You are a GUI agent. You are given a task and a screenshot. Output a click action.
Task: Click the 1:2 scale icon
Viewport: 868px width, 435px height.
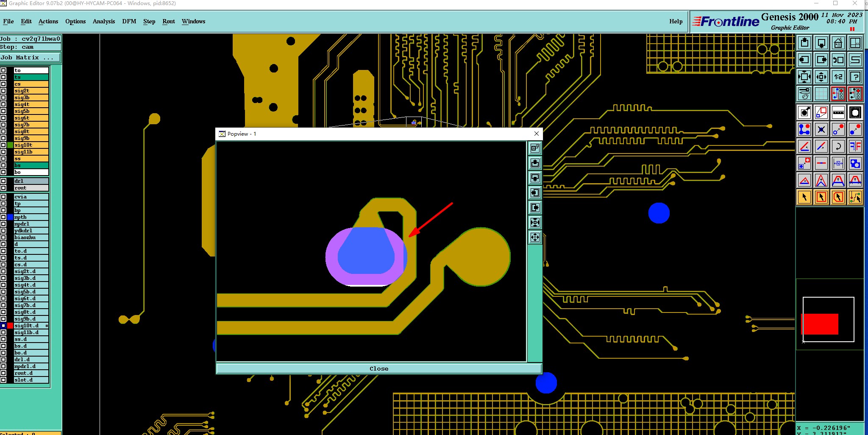coord(838,77)
